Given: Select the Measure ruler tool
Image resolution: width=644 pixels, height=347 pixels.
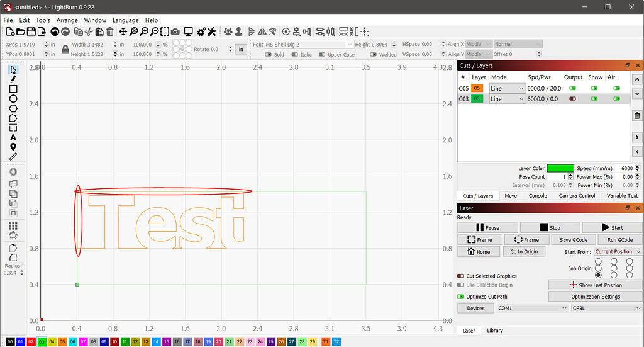Looking at the screenshot, I should coord(13,156).
